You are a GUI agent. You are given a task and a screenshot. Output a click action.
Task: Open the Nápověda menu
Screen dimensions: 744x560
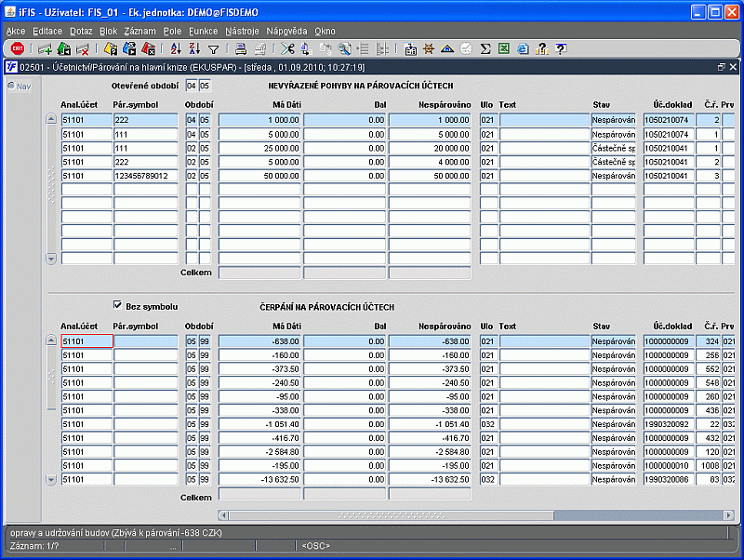point(286,31)
